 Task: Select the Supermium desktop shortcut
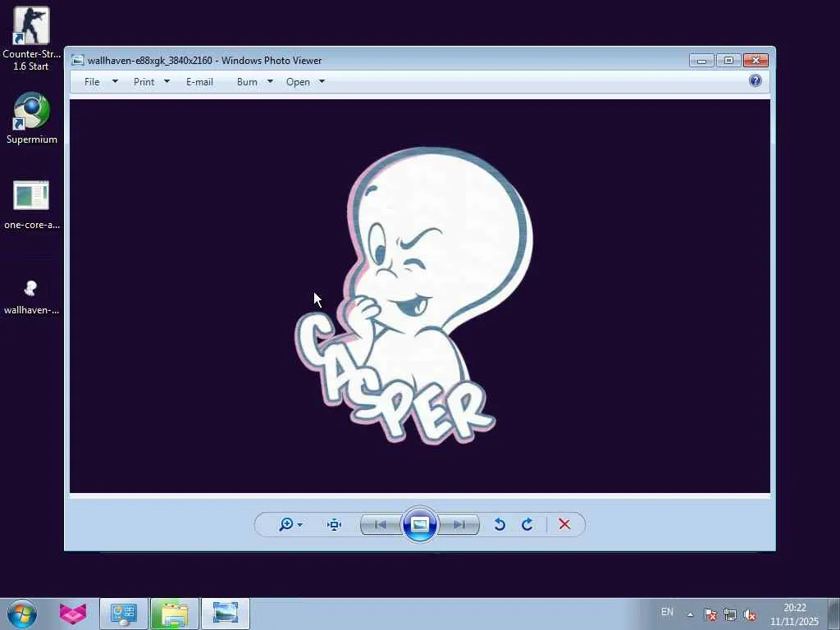pyautogui.click(x=32, y=118)
